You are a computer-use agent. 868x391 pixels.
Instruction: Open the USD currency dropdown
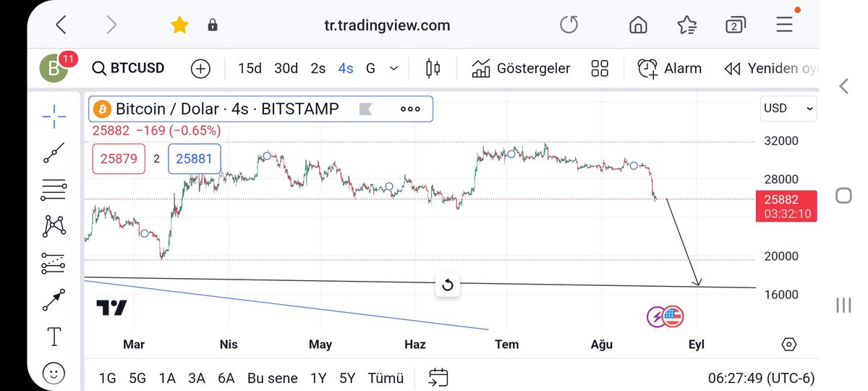coord(788,109)
